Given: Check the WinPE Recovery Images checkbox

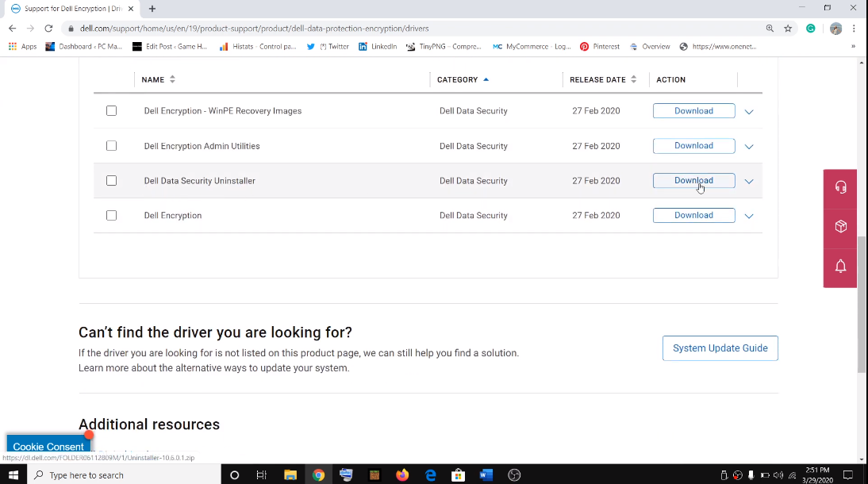Looking at the screenshot, I should click(x=111, y=111).
